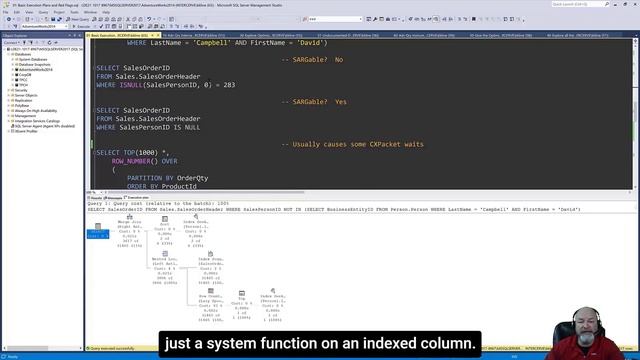
Task: Open the Help menu
Action: (x=106, y=12)
